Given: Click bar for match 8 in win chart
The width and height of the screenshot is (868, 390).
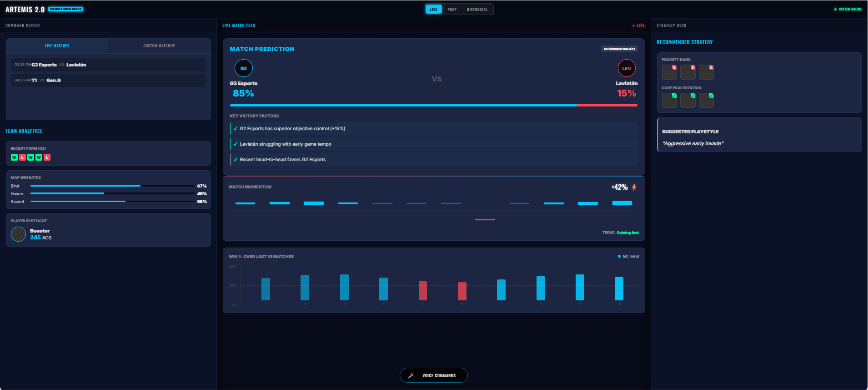Looking at the screenshot, I should click(x=541, y=288).
